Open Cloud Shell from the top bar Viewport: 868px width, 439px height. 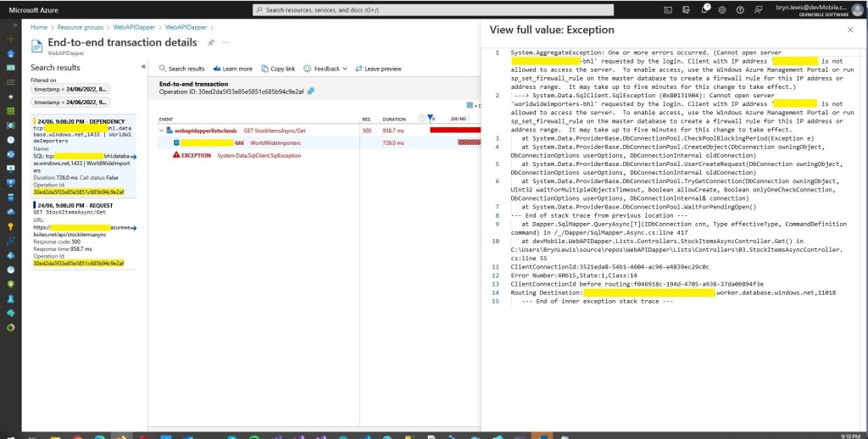click(x=669, y=10)
